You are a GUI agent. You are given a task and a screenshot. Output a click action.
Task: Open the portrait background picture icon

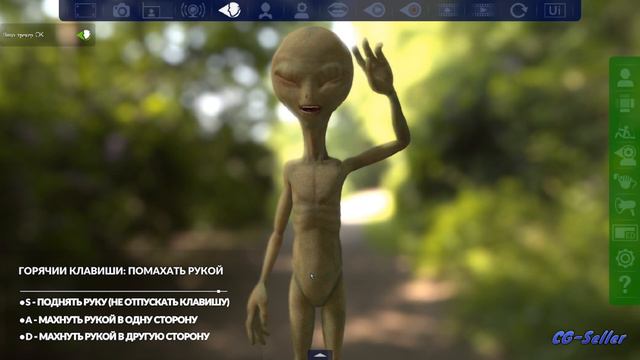click(x=157, y=10)
